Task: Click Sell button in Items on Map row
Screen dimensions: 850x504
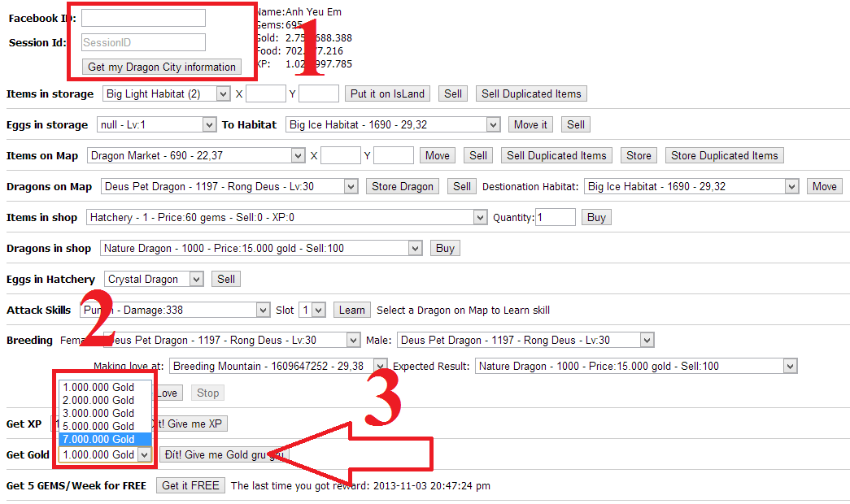Action: 478,155
